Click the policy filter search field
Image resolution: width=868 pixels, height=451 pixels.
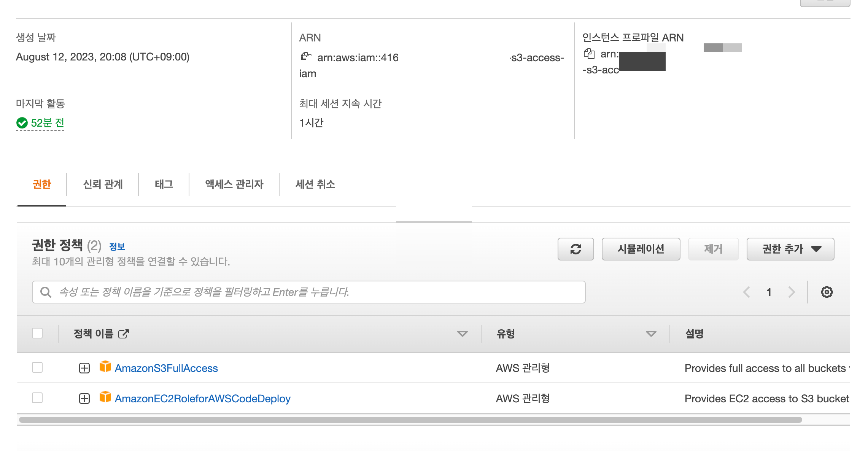[x=308, y=292]
